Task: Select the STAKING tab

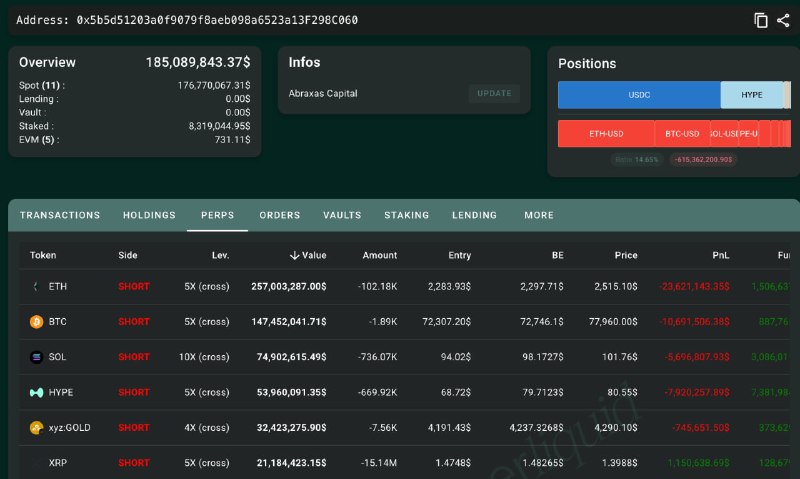Action: pos(407,215)
